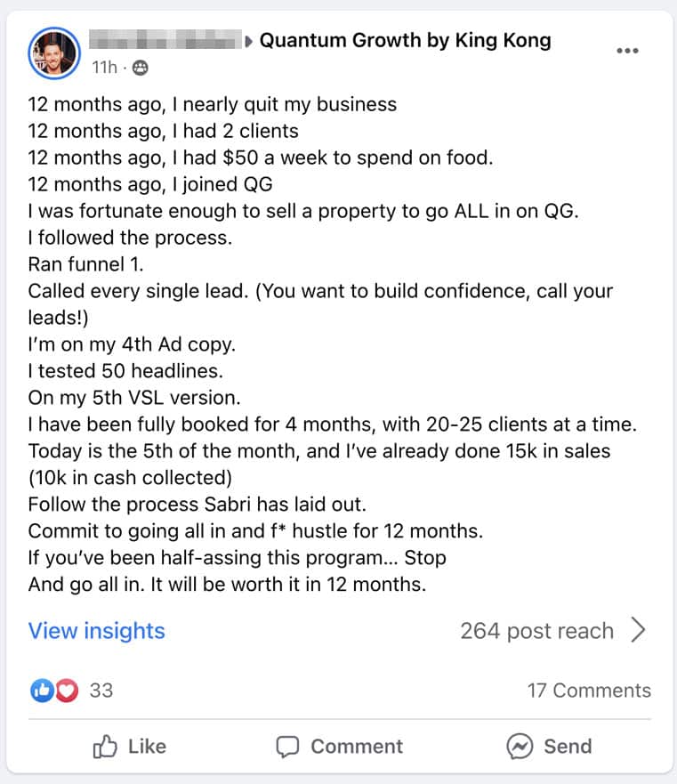Open the poster's profile picture

tap(54, 52)
